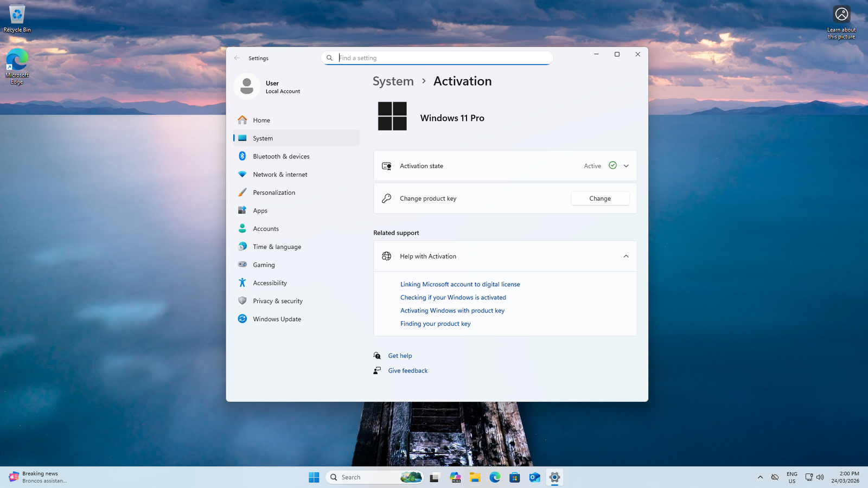Click the Find a setting search box
868x488 pixels.
point(442,58)
